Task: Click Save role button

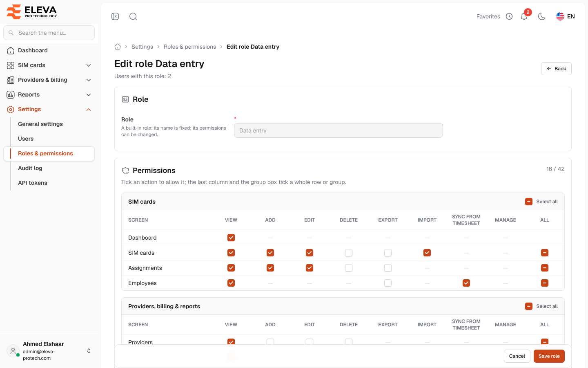Action: tap(549, 356)
